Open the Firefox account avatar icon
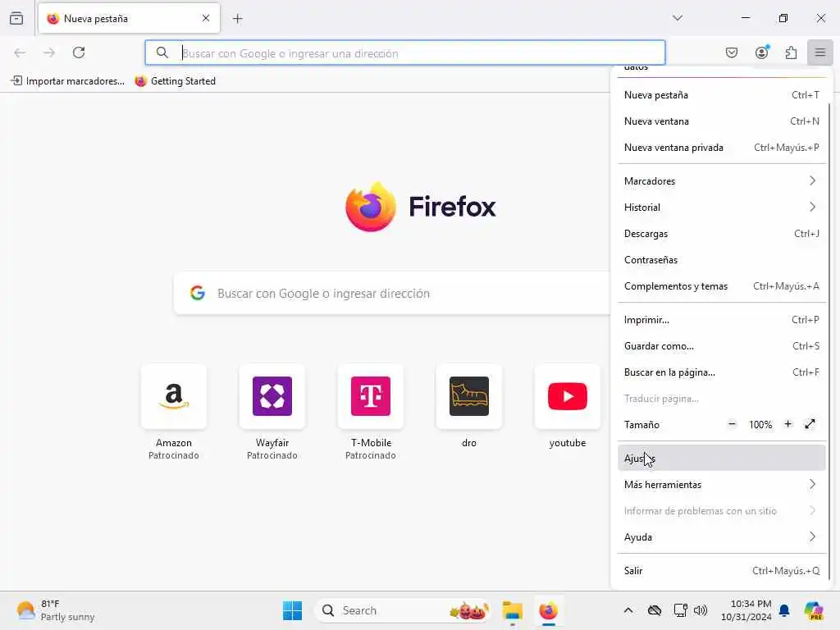The height and width of the screenshot is (630, 840). point(762,52)
